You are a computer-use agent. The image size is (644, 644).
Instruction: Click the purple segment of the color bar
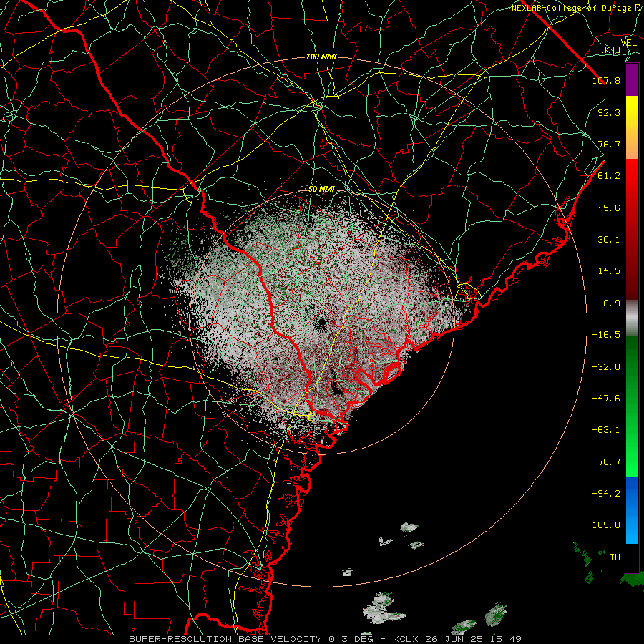[x=632, y=79]
